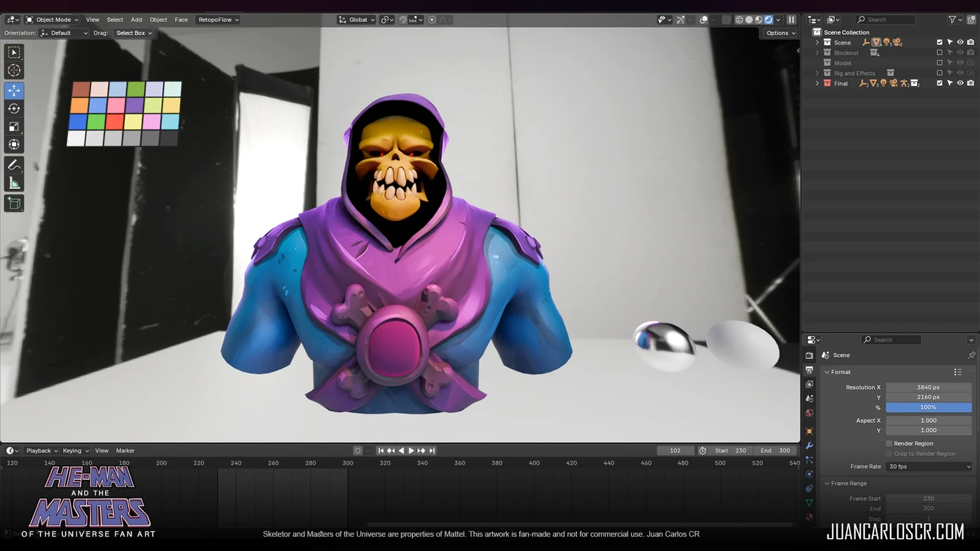The height and width of the screenshot is (551, 980).
Task: Choose the Move tool
Action: (x=14, y=91)
